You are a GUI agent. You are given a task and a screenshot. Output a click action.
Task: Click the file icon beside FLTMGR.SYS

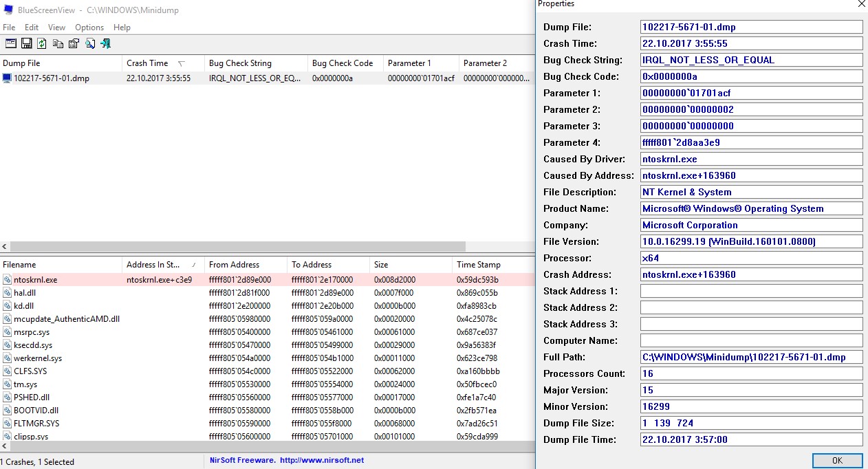7,424
